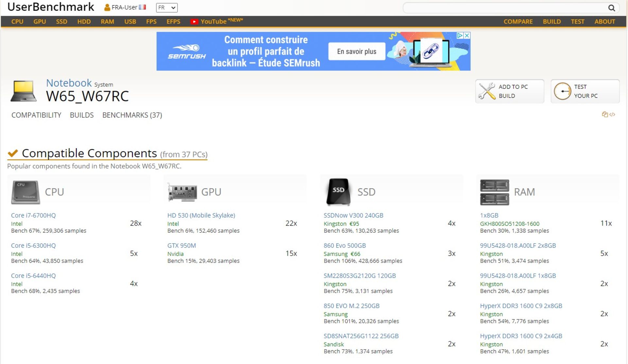Click the Kingston €95 price label
The width and height of the screenshot is (628, 364).
point(341,224)
